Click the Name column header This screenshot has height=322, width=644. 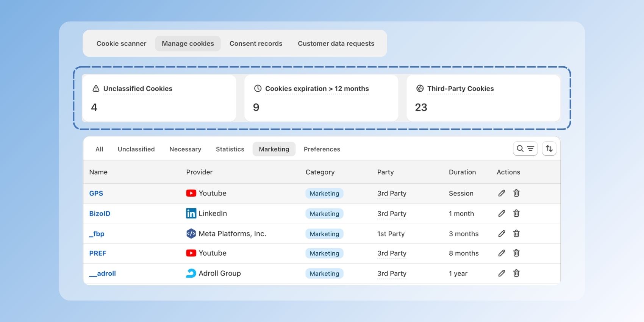pyautogui.click(x=98, y=172)
